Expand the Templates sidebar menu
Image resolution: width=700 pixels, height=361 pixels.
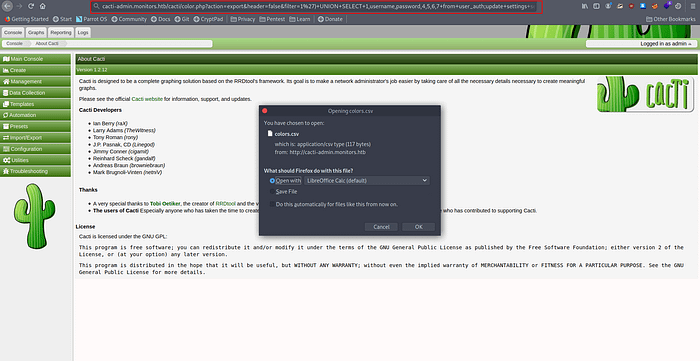coord(35,104)
